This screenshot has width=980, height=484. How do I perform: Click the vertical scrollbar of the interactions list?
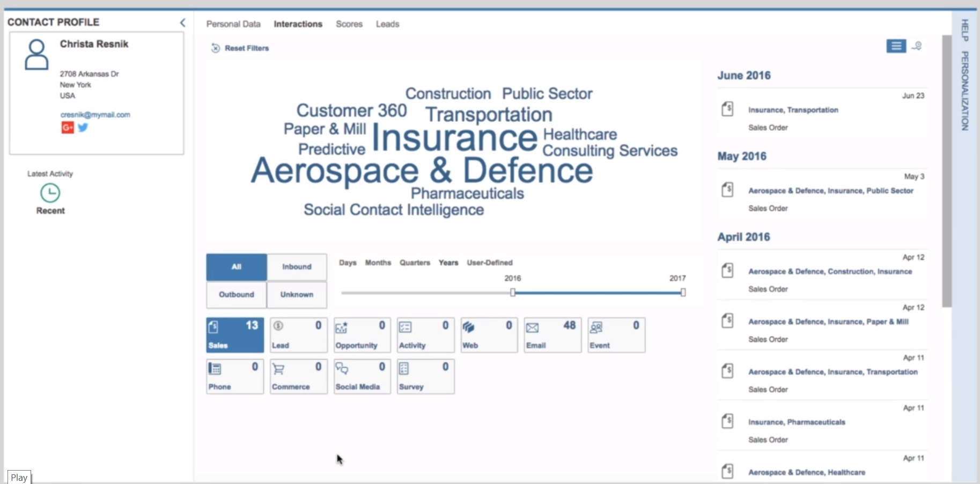pyautogui.click(x=947, y=172)
